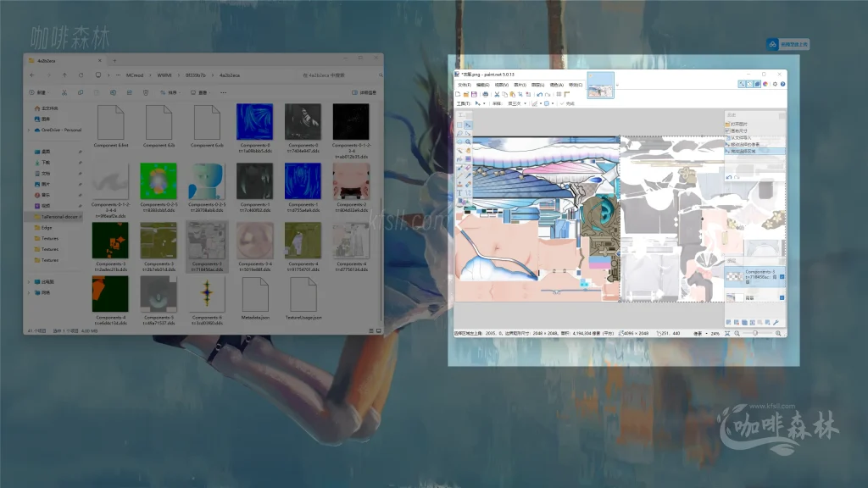Toggle the pixel grid in paint.net toolbar
This screenshot has width=868, height=488.
pos(559,95)
